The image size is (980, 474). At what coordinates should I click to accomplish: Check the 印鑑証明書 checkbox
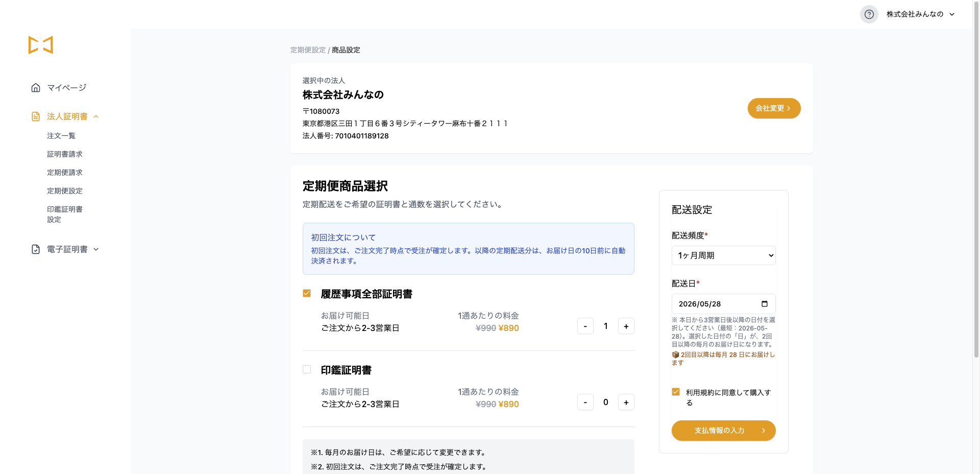pos(307,369)
